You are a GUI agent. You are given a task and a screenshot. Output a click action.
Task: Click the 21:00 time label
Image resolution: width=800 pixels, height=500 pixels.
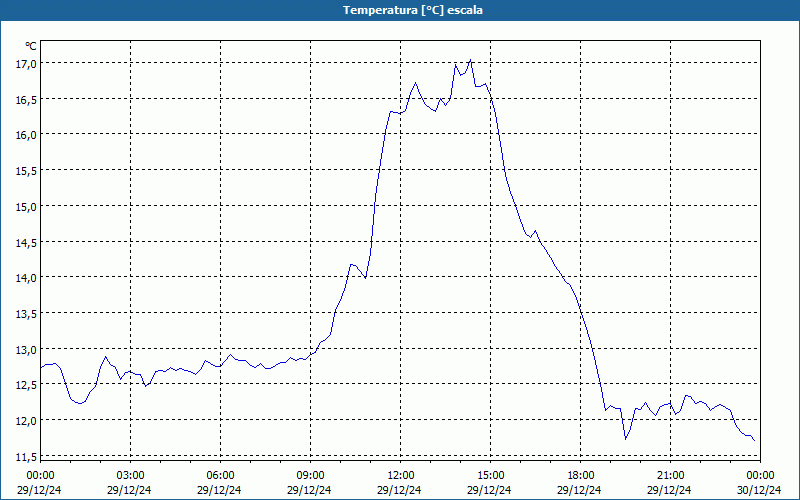coord(670,476)
